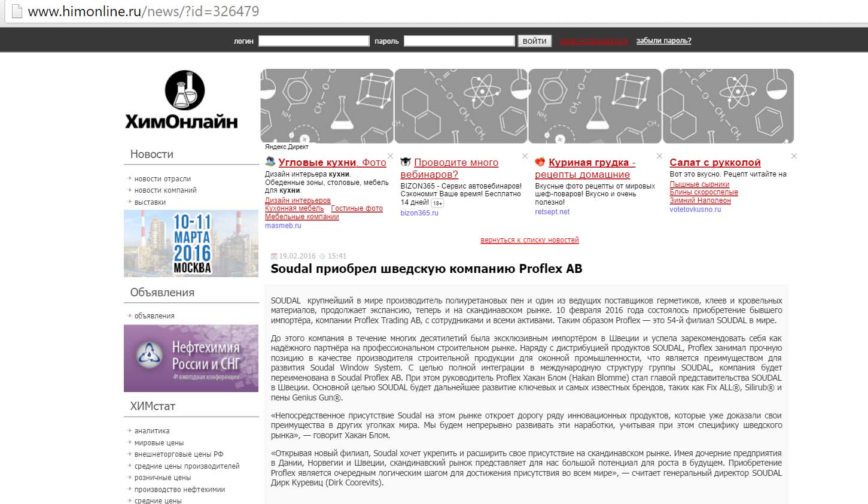Click the calendar icon next to 19.02.2016
This screenshot has width=868, height=504.
[274, 256]
